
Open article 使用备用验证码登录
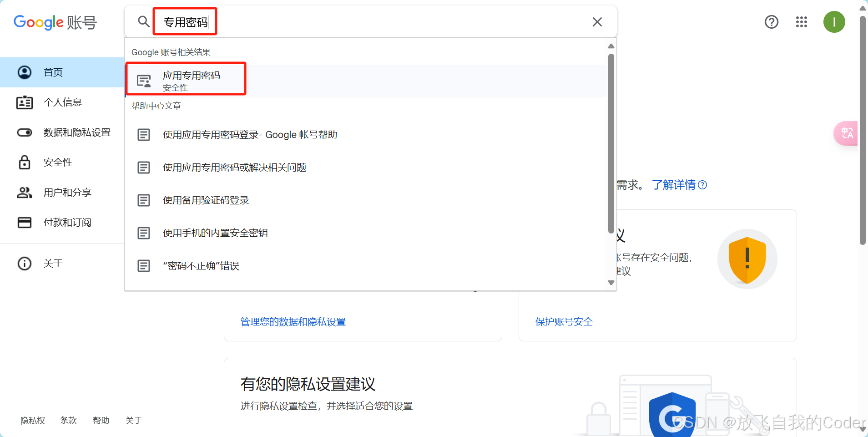coord(366,200)
